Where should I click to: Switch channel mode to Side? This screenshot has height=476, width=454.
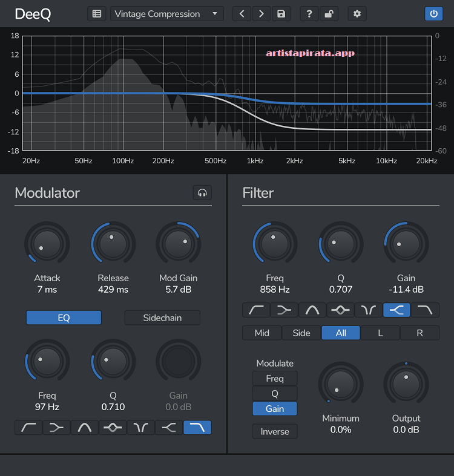click(x=301, y=333)
